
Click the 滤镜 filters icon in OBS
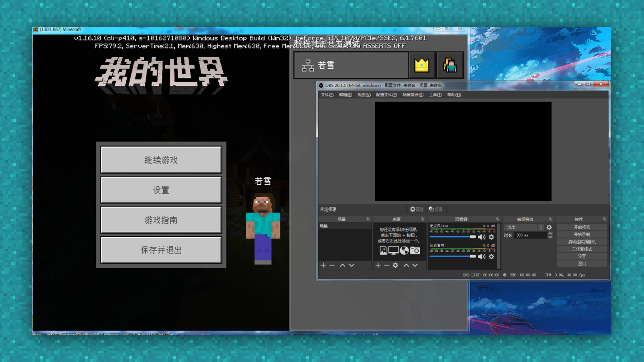tap(435, 209)
